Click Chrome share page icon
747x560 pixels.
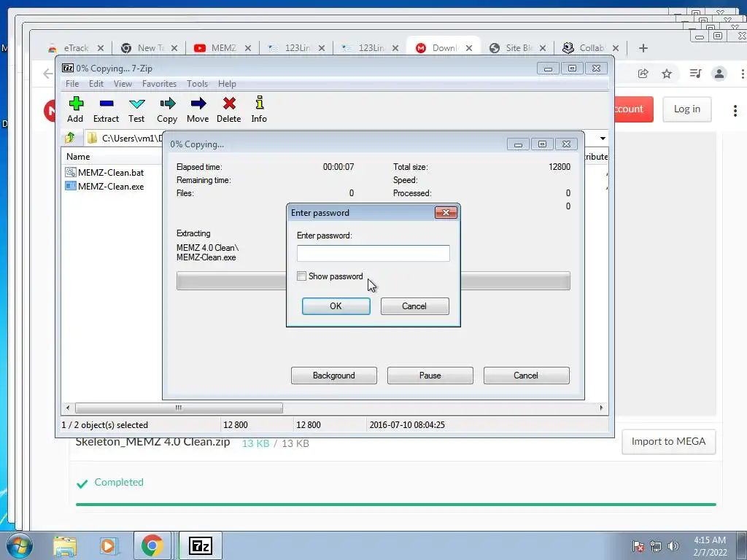click(x=643, y=74)
